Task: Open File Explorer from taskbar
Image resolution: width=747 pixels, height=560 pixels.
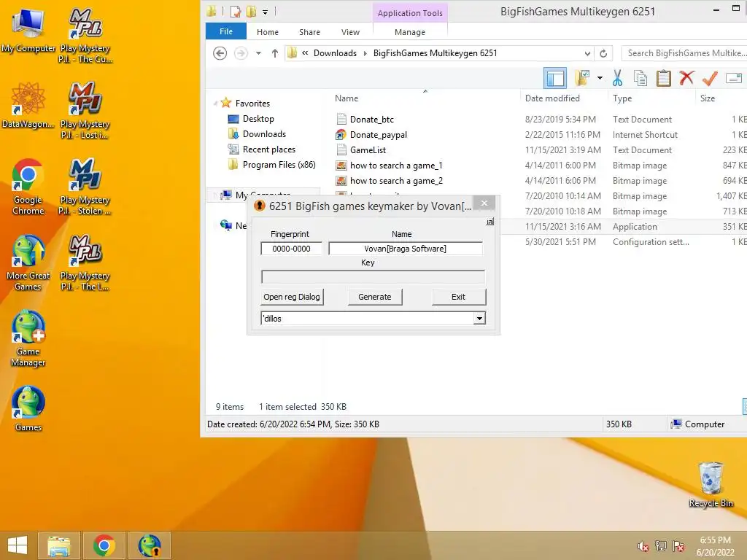Action: (59, 545)
